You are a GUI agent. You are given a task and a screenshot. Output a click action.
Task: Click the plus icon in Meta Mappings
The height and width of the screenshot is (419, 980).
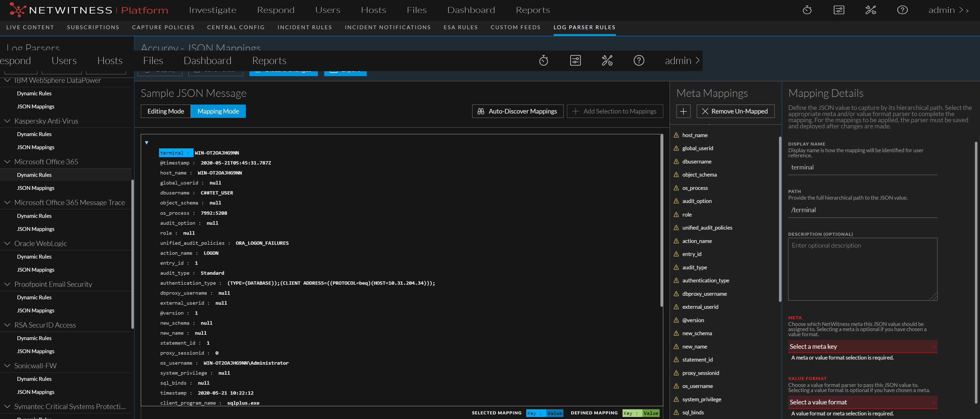pos(683,111)
